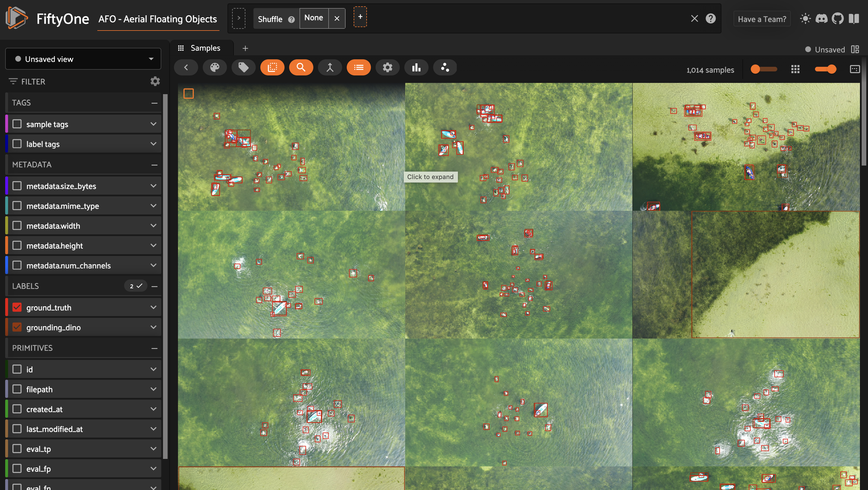Open display options gear in toolbar
The width and height of the screenshot is (868, 490).
point(388,68)
